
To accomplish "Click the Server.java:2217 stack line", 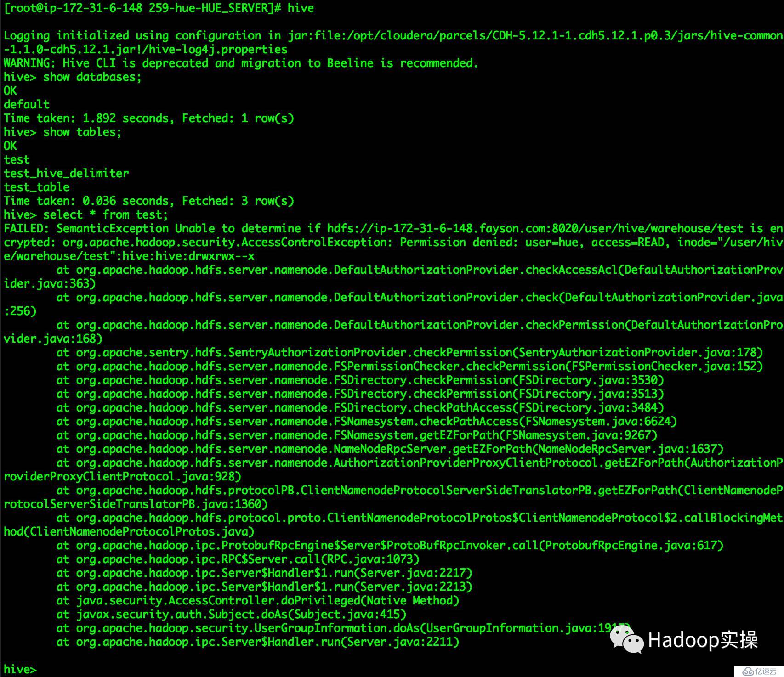I will (264, 573).
